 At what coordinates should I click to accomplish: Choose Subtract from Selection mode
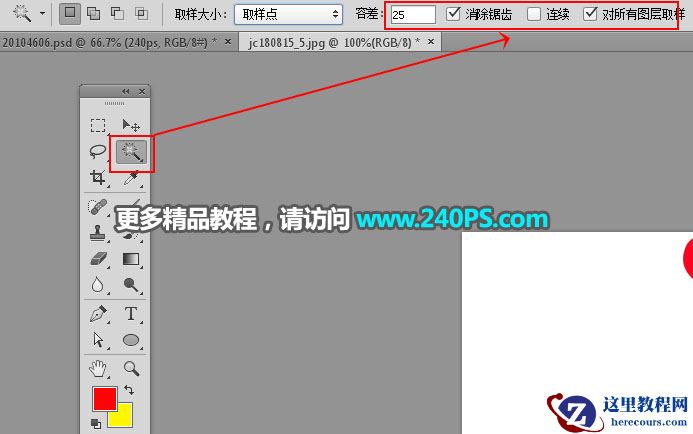click(117, 14)
